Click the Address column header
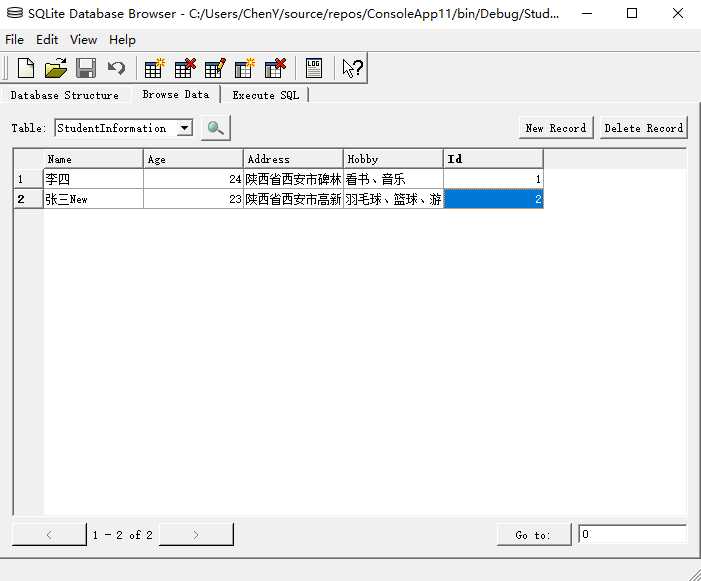 (x=293, y=159)
